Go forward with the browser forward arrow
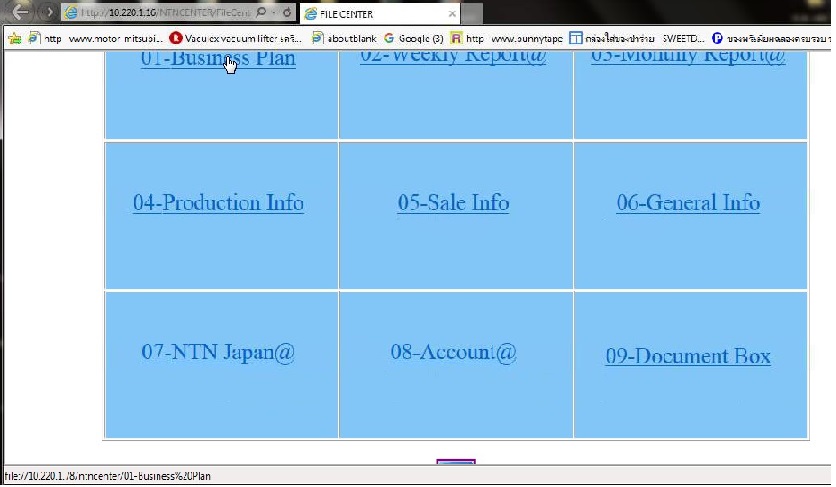 [x=48, y=11]
